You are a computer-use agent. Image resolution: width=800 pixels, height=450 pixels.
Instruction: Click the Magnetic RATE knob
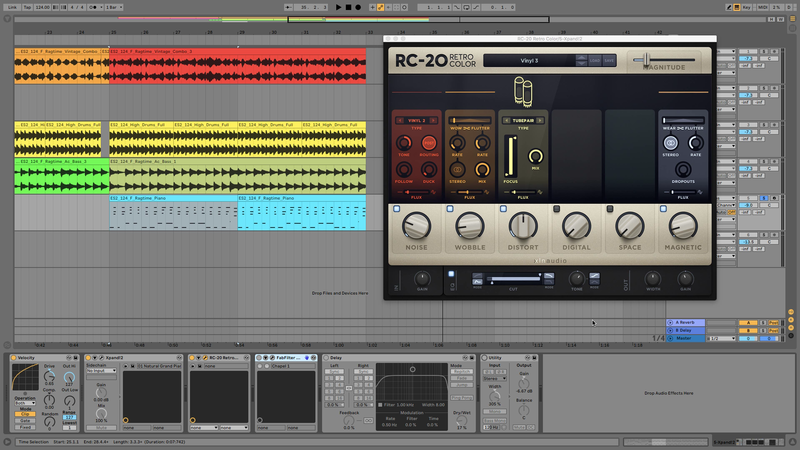pos(695,143)
